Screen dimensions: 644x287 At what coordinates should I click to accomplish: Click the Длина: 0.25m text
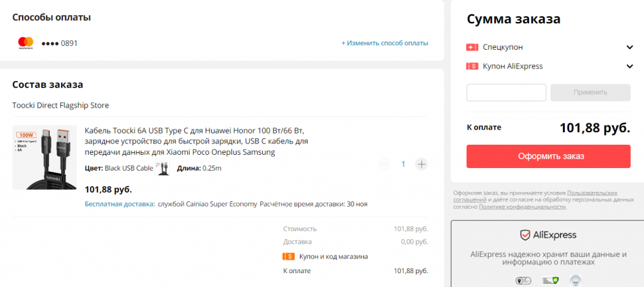tap(199, 168)
